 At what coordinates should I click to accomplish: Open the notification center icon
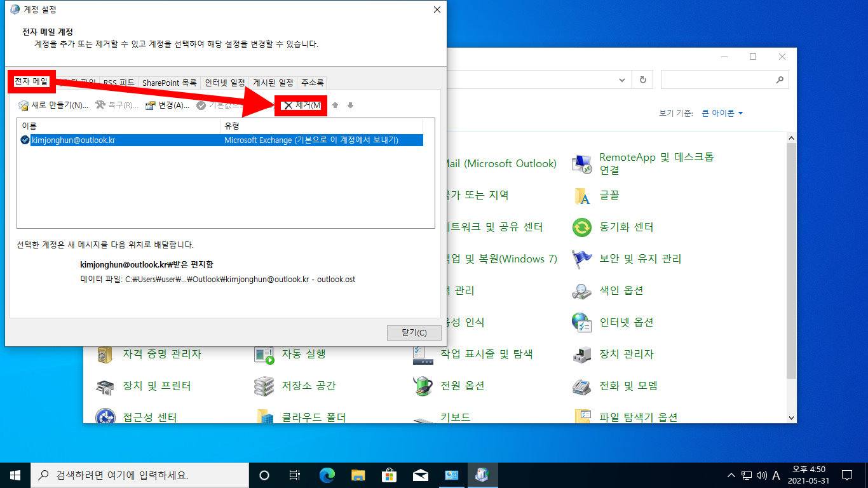click(x=846, y=475)
